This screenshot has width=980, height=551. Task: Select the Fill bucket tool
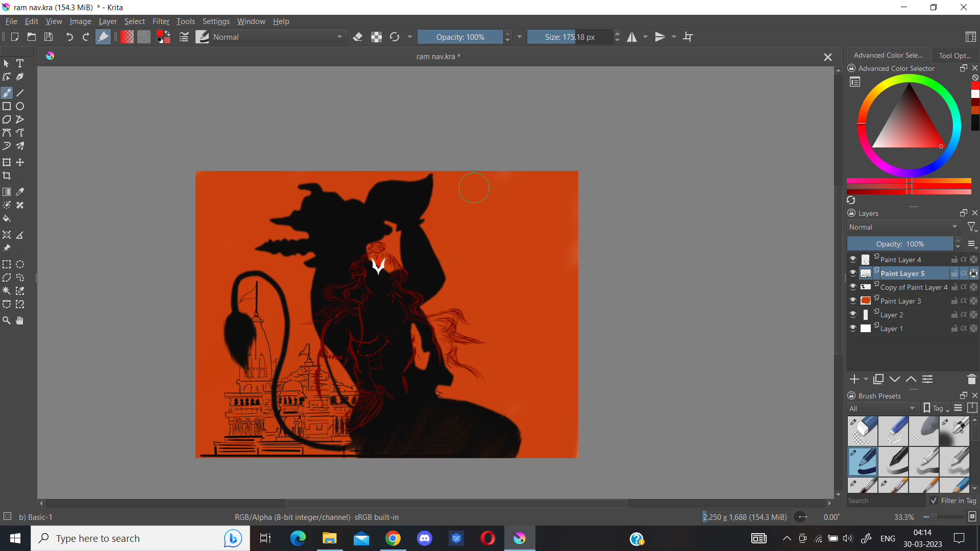[7, 219]
